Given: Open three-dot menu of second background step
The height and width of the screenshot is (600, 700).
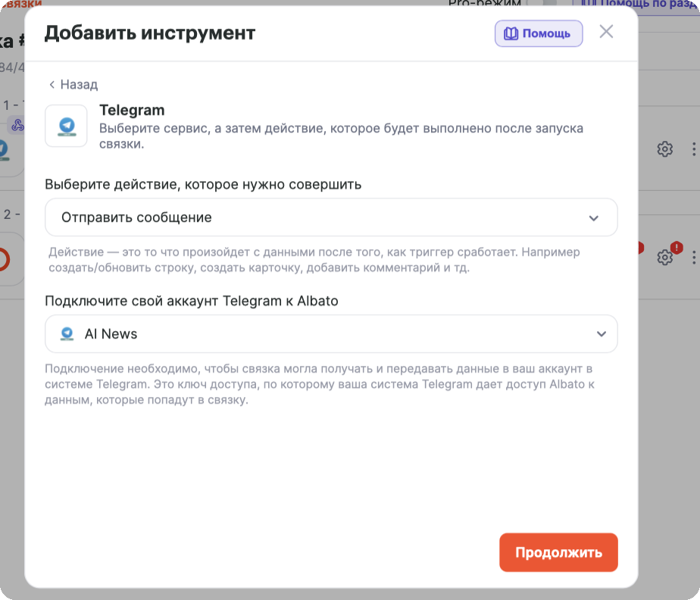Looking at the screenshot, I should coord(694,257).
